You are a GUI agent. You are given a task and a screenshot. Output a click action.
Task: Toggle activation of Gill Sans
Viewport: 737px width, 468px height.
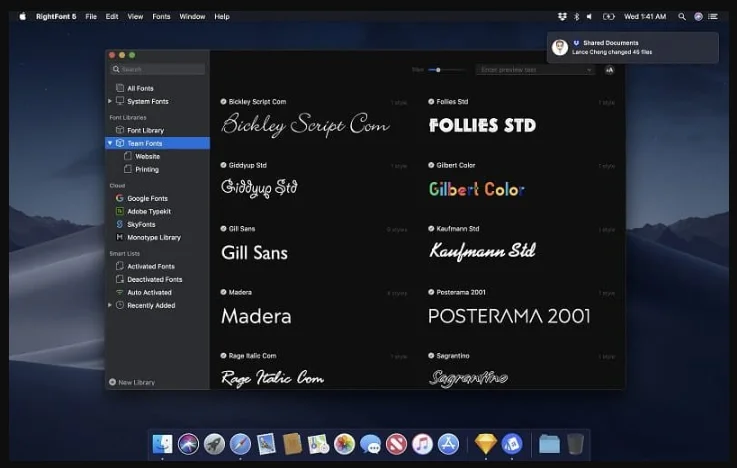(223, 228)
